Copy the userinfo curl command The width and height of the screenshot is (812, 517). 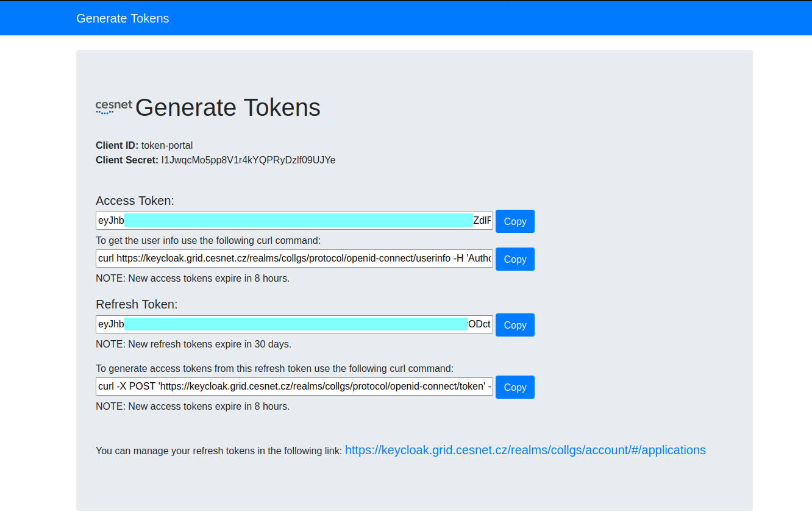tap(515, 258)
